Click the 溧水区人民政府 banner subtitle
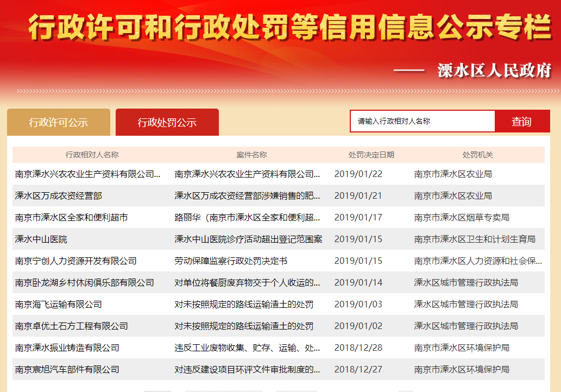 pos(494,71)
